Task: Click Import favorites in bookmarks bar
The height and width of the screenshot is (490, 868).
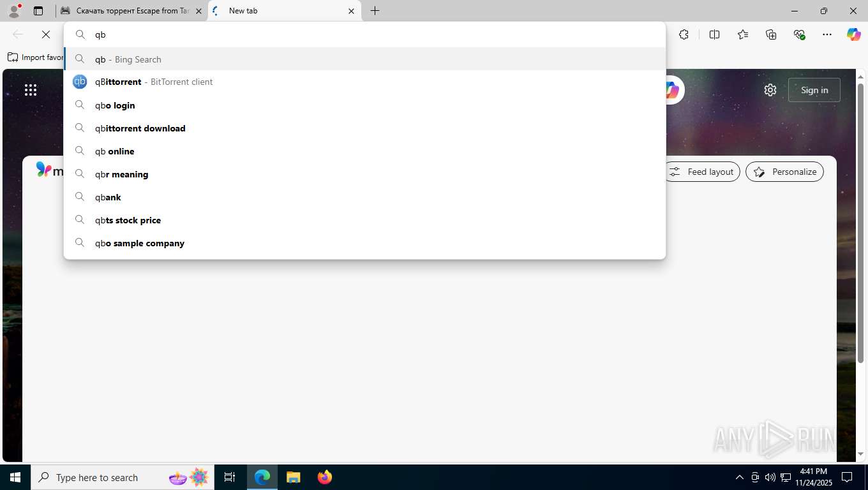Action: (x=36, y=57)
